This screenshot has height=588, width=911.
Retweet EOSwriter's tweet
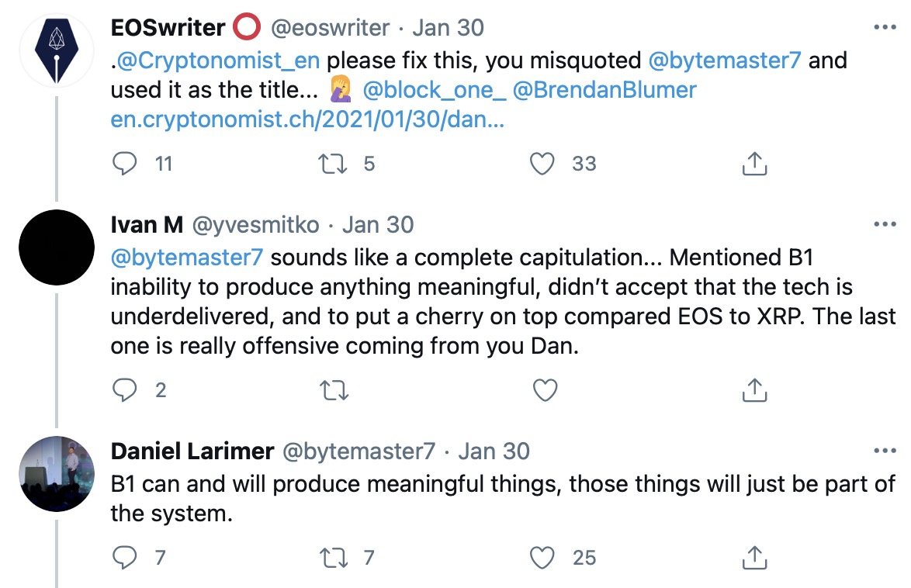point(334,163)
